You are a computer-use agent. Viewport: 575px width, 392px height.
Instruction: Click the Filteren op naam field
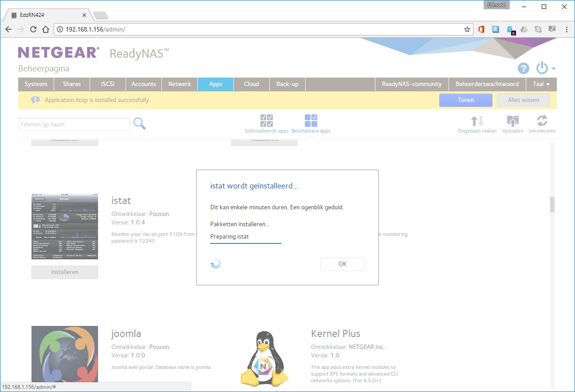click(x=74, y=124)
